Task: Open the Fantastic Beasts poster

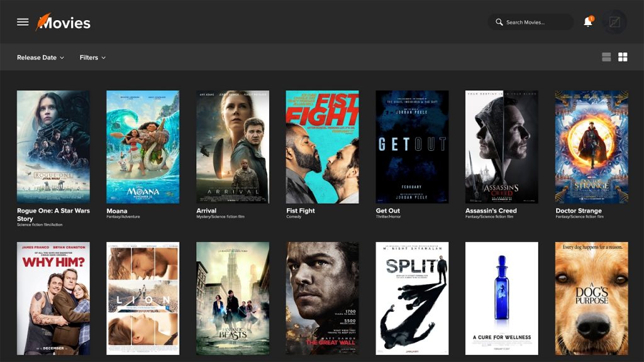Action: (x=233, y=299)
